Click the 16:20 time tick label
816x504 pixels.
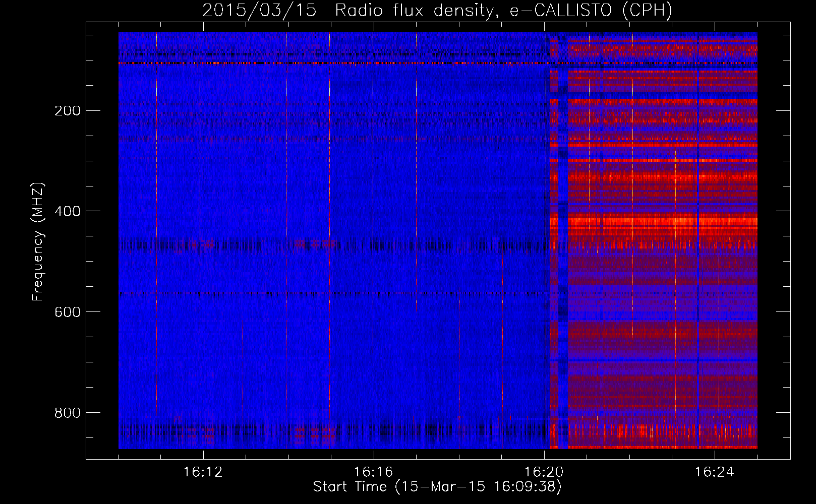[x=544, y=472]
